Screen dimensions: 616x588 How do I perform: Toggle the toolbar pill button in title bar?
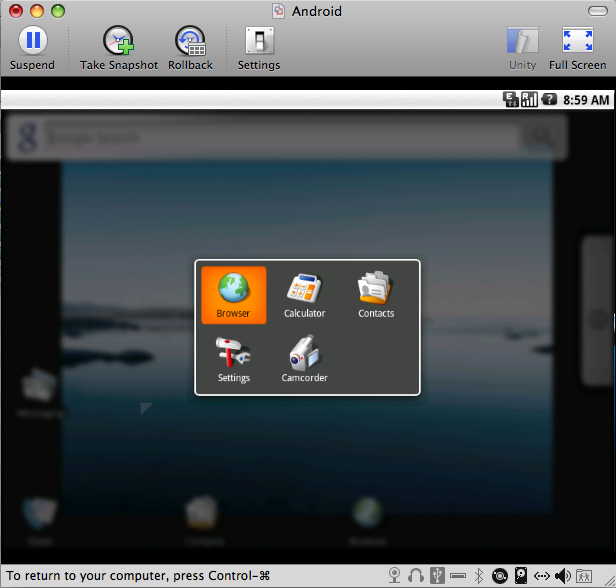[598, 11]
